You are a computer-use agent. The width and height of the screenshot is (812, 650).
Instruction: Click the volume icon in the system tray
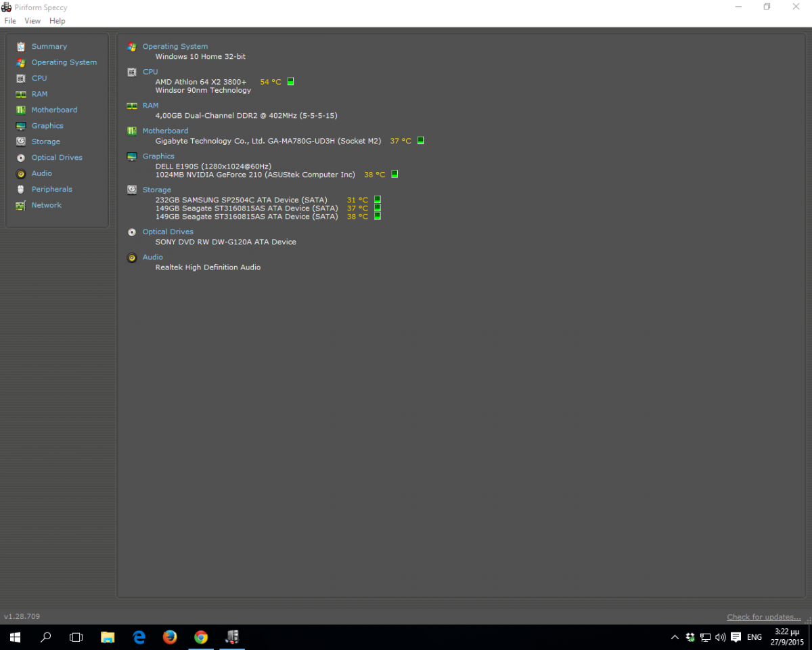[x=720, y=637]
